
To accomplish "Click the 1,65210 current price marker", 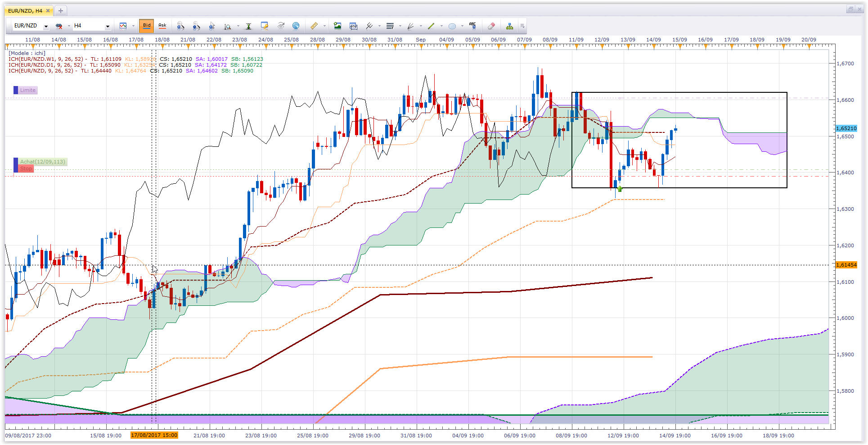I will click(x=846, y=128).
